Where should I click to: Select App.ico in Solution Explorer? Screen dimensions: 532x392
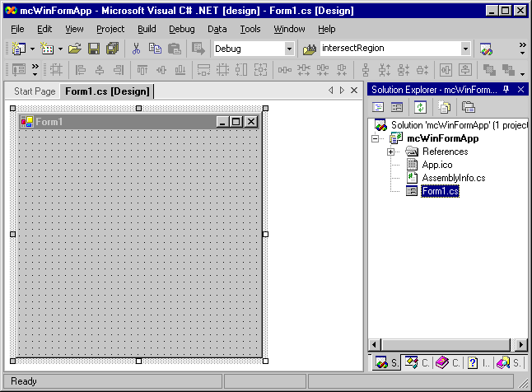point(437,165)
